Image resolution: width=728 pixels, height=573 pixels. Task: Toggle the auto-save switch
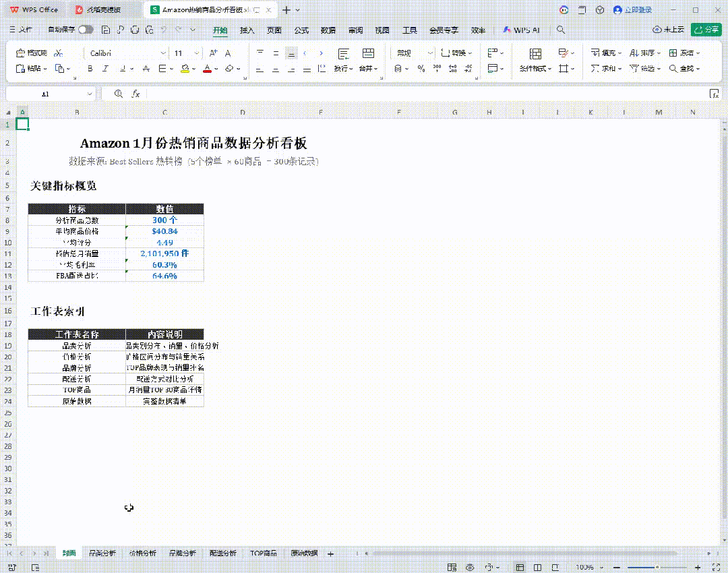tap(86, 30)
